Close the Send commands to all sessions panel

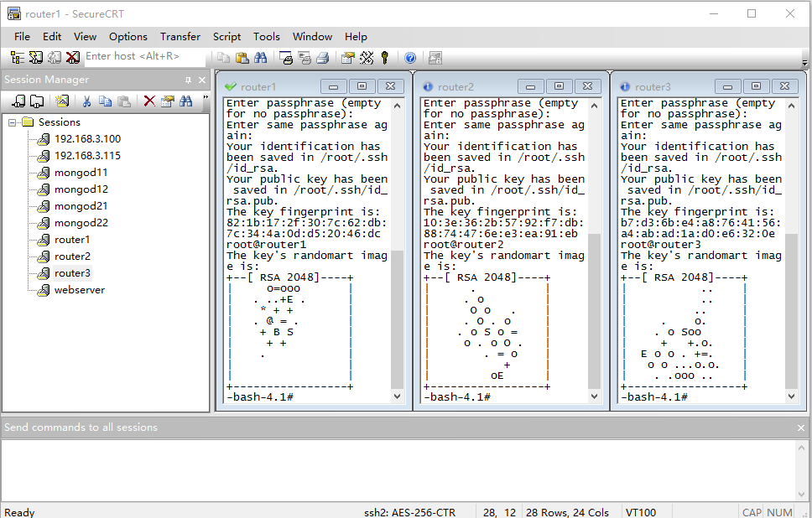pyautogui.click(x=800, y=427)
